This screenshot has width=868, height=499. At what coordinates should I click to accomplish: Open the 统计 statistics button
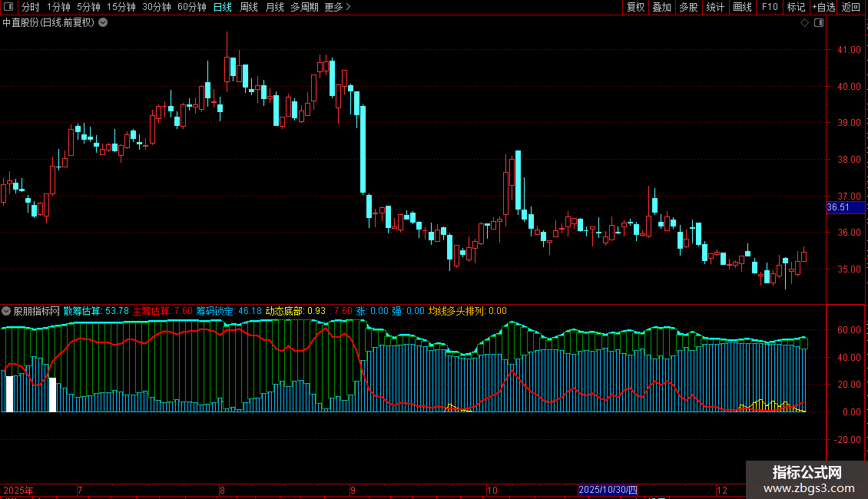coord(714,7)
